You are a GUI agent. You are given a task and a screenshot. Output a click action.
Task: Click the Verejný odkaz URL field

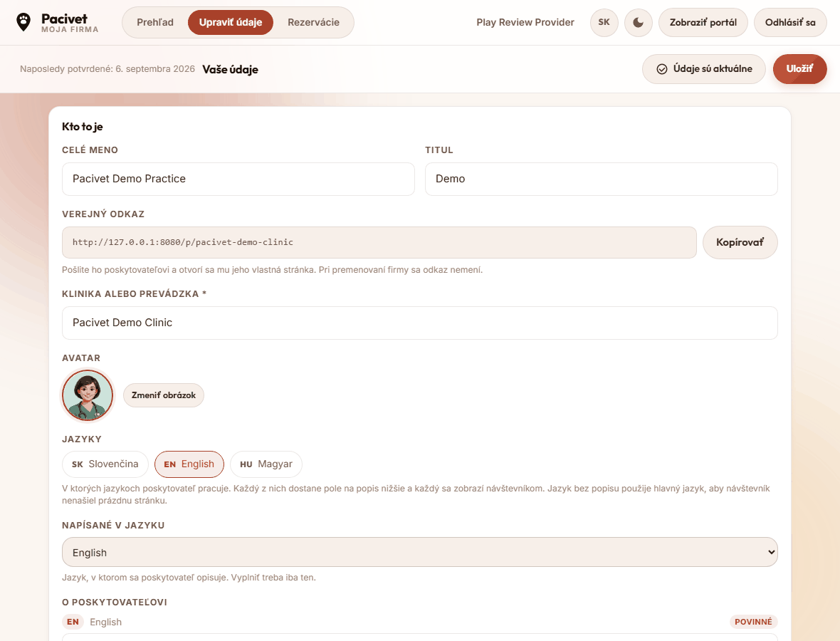[x=379, y=242]
